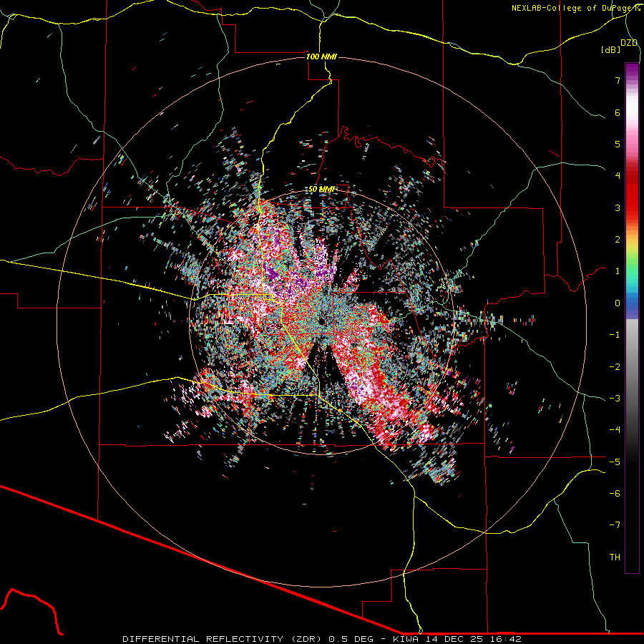Click the 5 value on the color scale

[x=618, y=144]
